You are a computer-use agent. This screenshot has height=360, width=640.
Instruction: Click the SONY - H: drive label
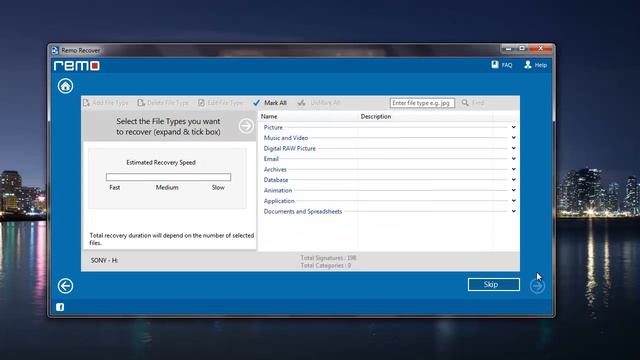click(x=104, y=260)
